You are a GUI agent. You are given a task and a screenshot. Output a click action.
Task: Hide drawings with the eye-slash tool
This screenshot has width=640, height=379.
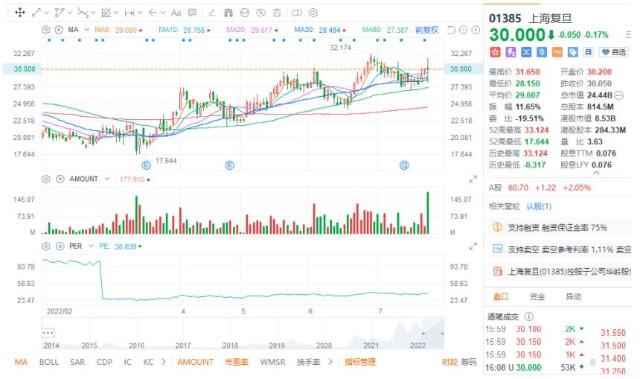click(x=261, y=13)
